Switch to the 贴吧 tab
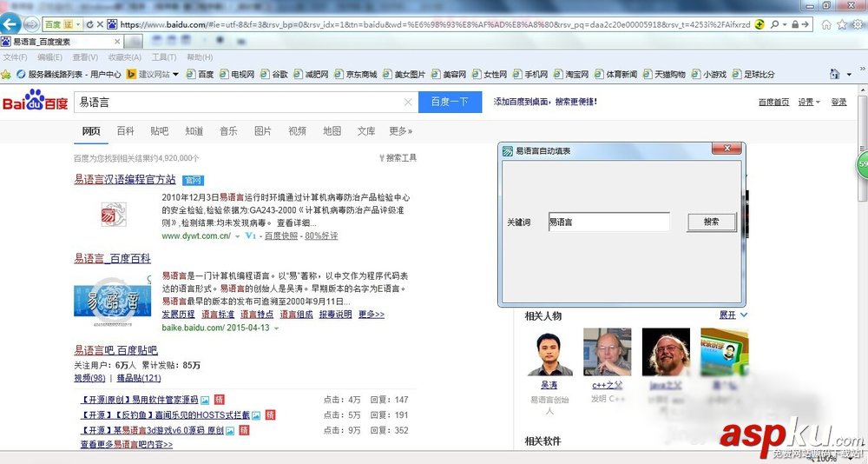The height and width of the screenshot is (464, 868). coord(160,131)
